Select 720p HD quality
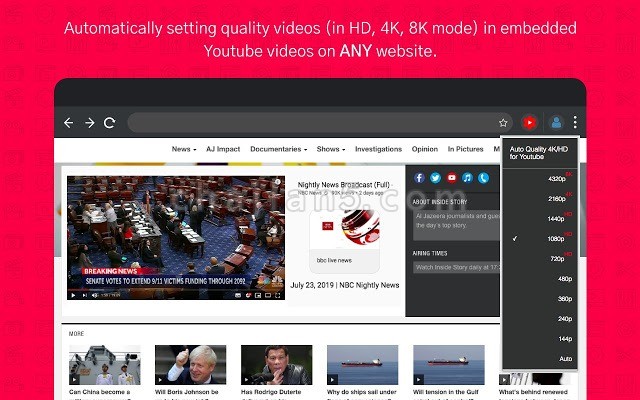 coord(540,259)
